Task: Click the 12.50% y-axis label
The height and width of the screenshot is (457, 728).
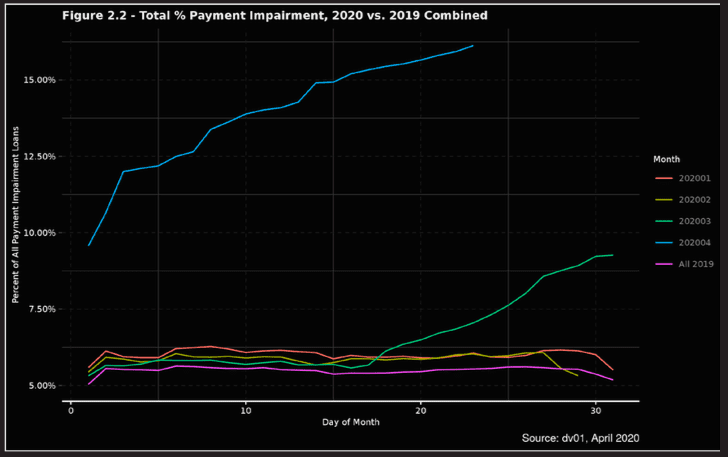Action: [x=39, y=157]
